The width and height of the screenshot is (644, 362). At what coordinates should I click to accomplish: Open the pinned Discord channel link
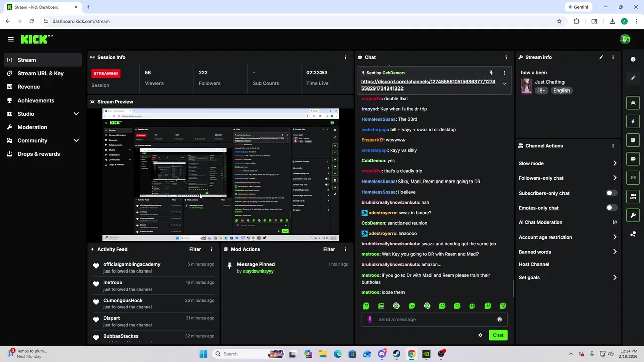428,85
